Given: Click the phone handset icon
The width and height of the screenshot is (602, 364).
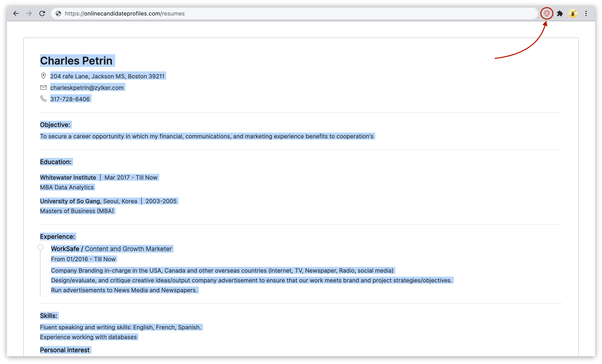Looking at the screenshot, I should point(43,99).
